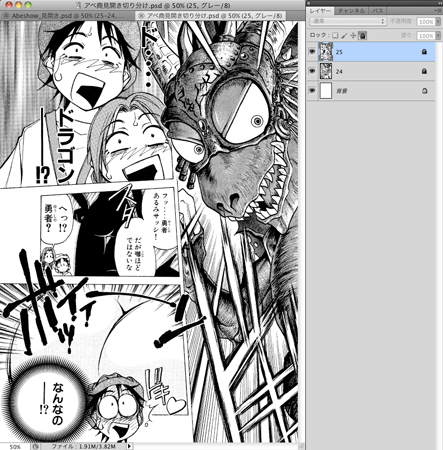Viewport: 443px width, 450px height.
Task: Click the lock icon on the 背景 layer
Action: pyautogui.click(x=424, y=91)
